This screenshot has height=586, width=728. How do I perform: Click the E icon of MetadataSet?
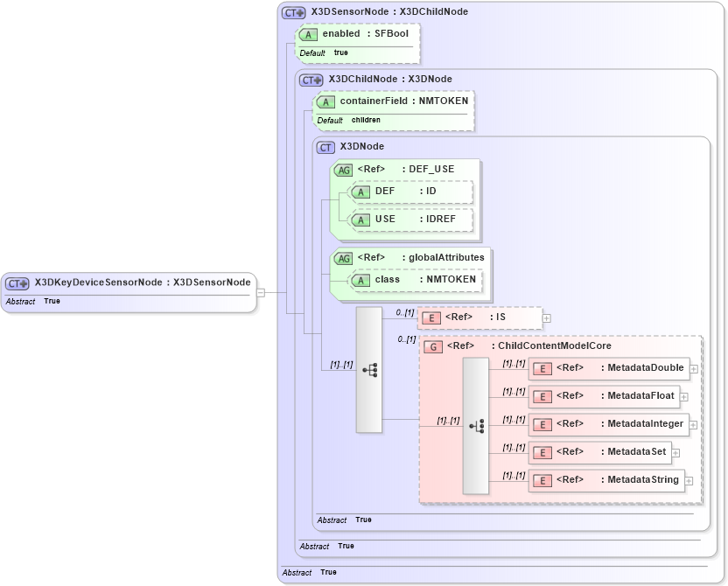click(542, 453)
